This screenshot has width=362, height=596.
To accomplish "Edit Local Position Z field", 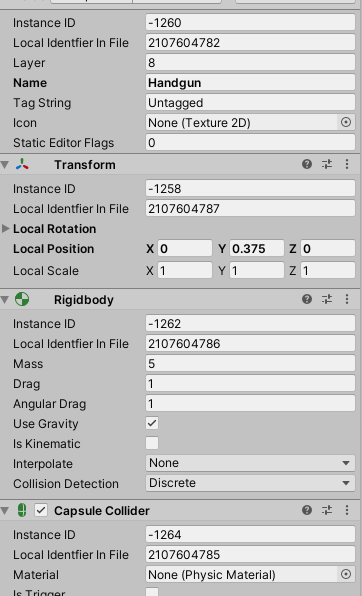I will point(328,249).
